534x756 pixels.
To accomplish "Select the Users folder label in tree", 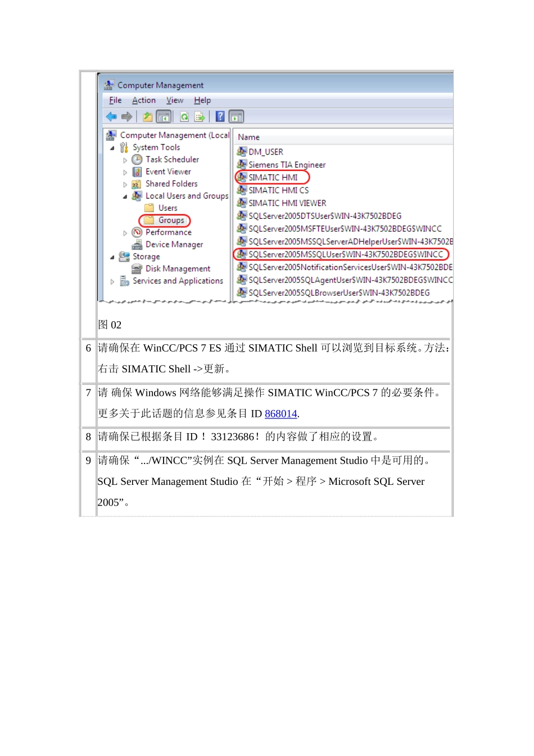I will click(168, 208).
